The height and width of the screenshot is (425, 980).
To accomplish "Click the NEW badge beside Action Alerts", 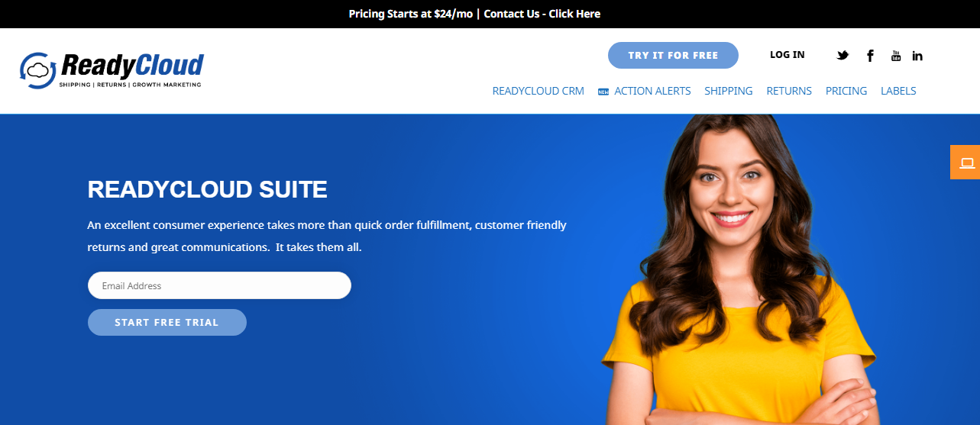I will coord(603,92).
